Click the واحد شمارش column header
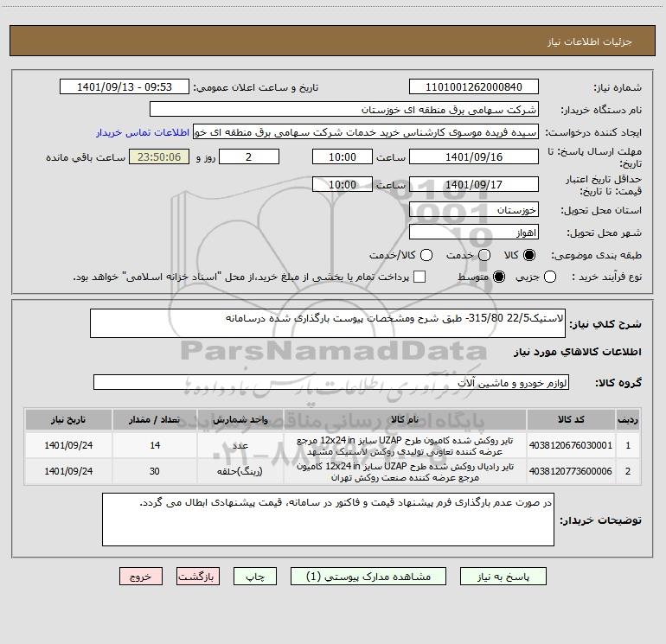Viewport: 666px width, 644px height. (240, 419)
